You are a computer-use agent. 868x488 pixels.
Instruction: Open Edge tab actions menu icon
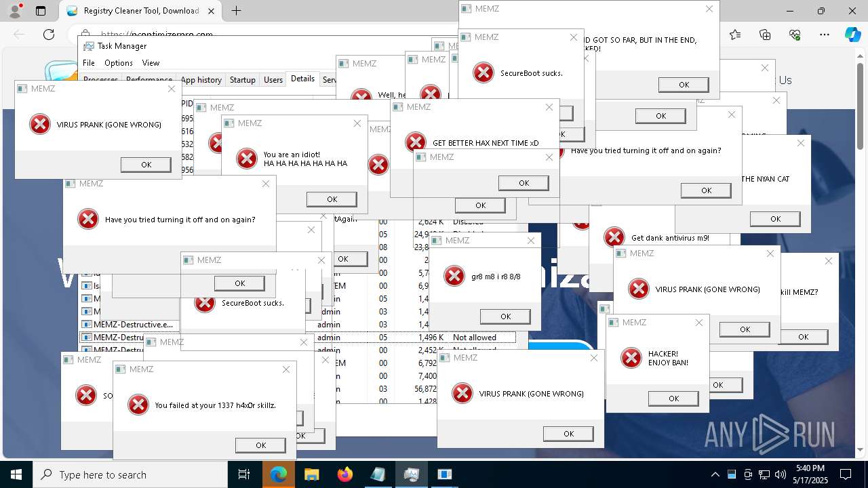[41, 11]
